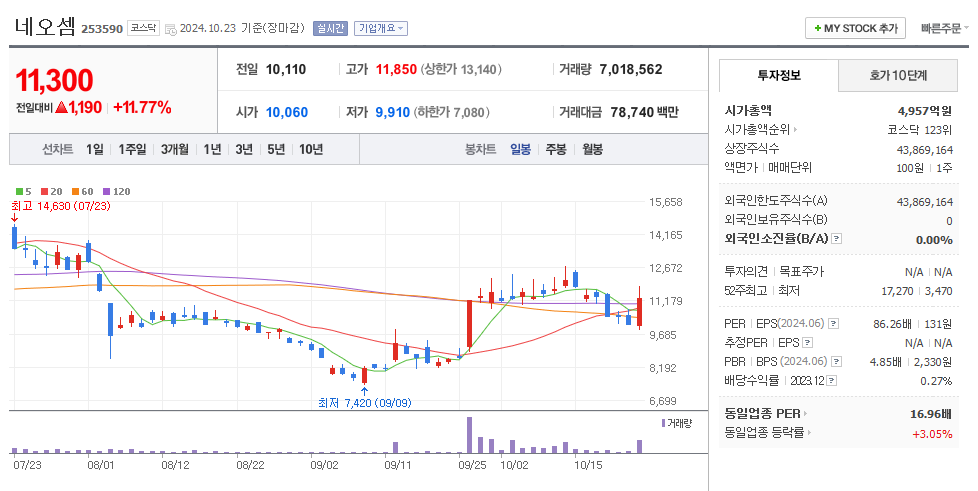978x491 pixels.
Task: Click the purple 거래량 volume legend marker
Action: tap(664, 423)
